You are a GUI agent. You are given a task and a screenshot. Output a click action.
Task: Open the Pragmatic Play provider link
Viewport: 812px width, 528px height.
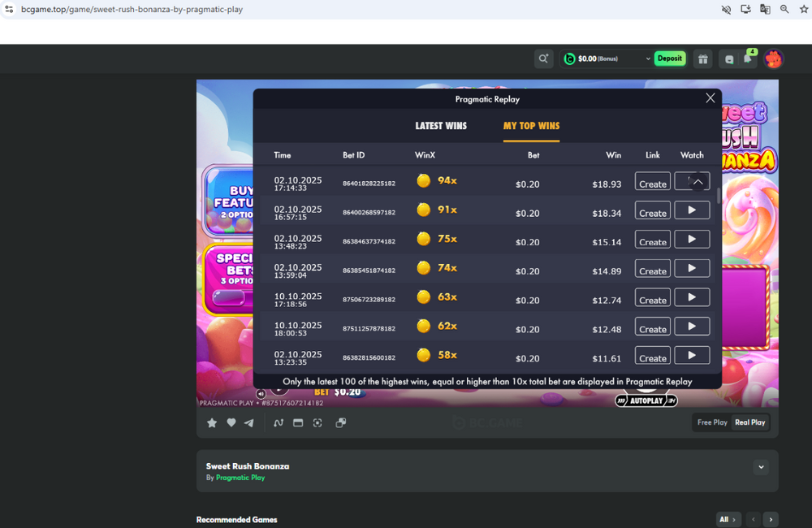pyautogui.click(x=239, y=478)
